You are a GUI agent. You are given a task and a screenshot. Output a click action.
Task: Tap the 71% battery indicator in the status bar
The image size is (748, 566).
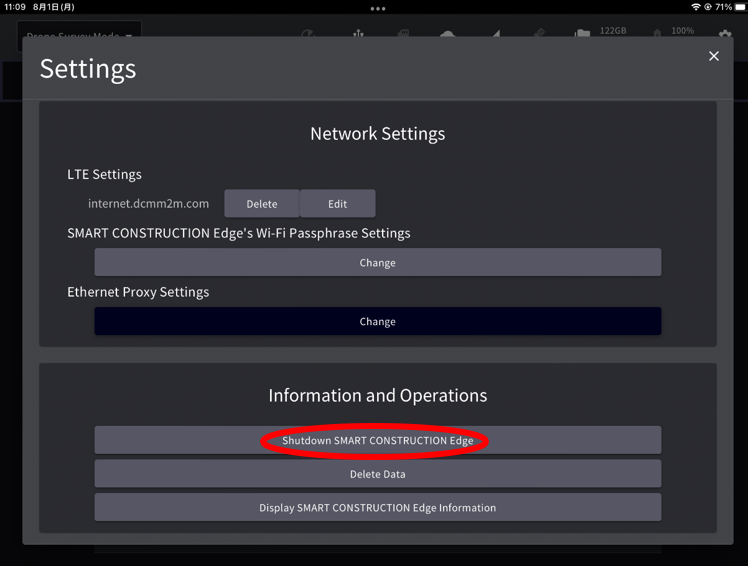pos(730,7)
